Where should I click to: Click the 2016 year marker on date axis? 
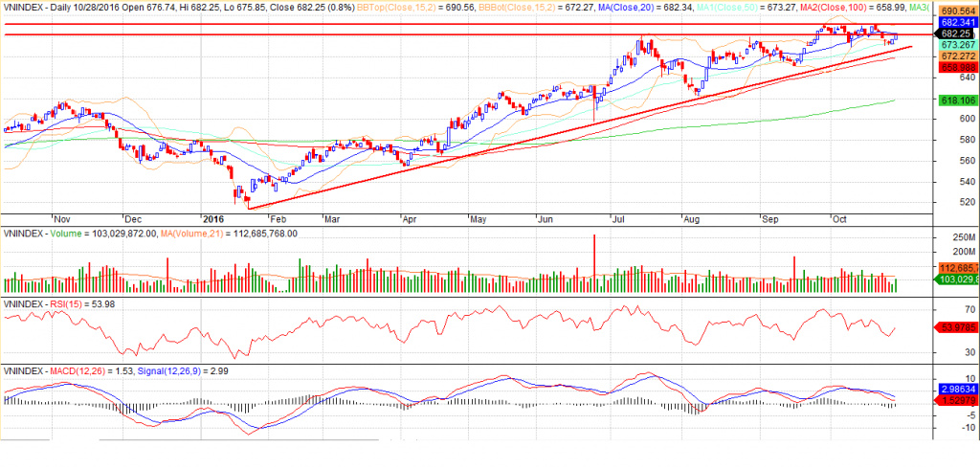212,218
